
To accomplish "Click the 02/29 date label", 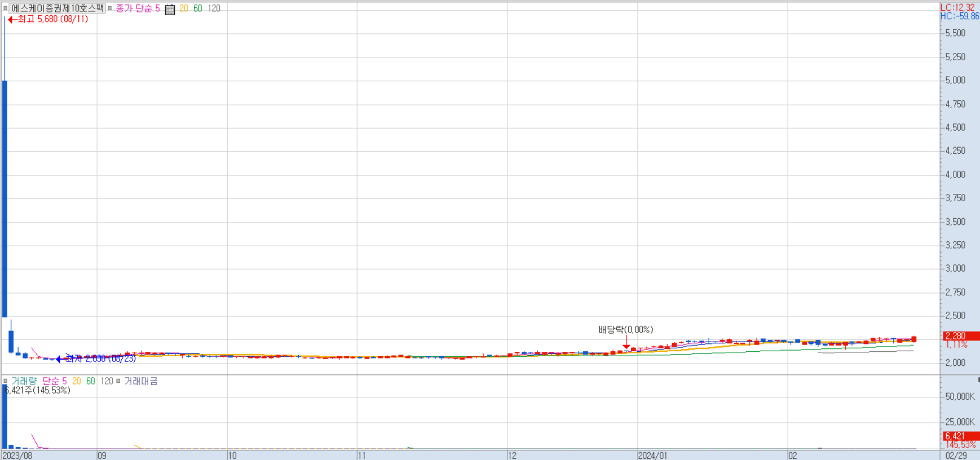I will click(956, 455).
